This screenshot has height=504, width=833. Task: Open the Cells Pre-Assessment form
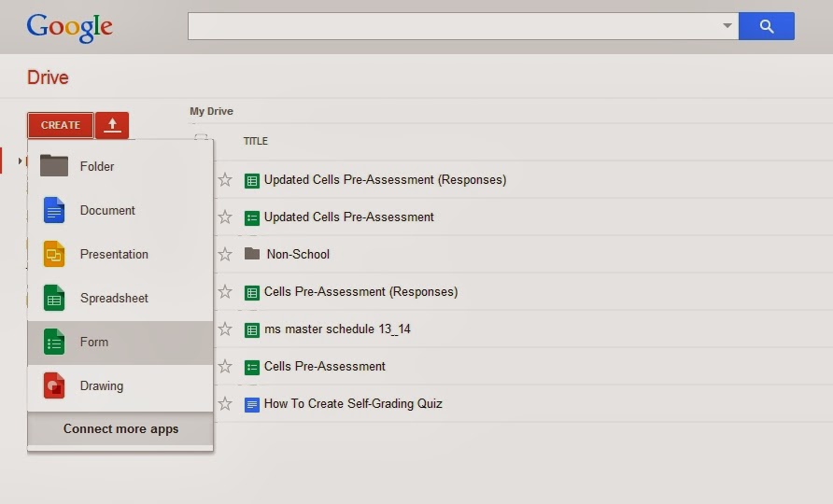tap(325, 367)
